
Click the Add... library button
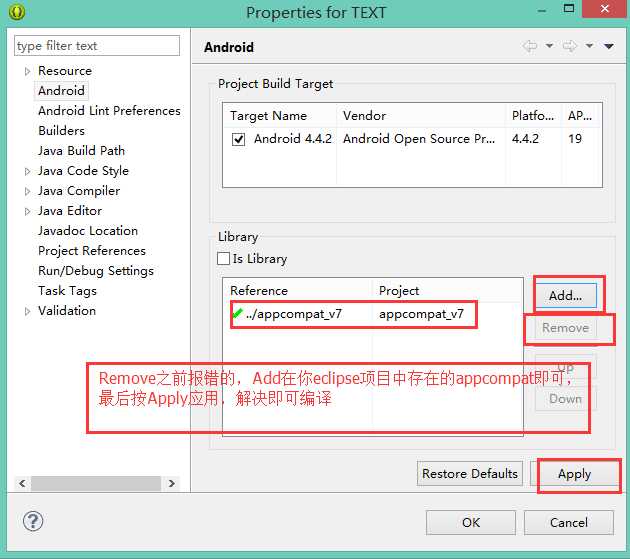click(566, 296)
